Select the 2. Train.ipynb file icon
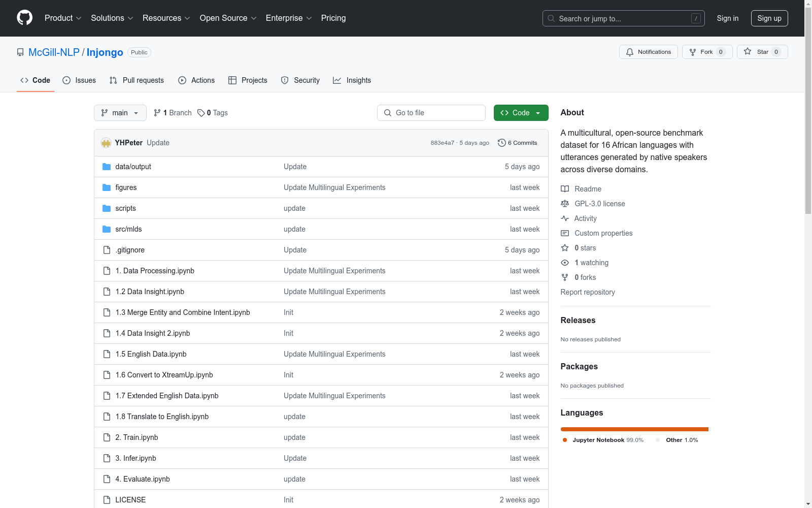The width and height of the screenshot is (812, 508). [107, 437]
